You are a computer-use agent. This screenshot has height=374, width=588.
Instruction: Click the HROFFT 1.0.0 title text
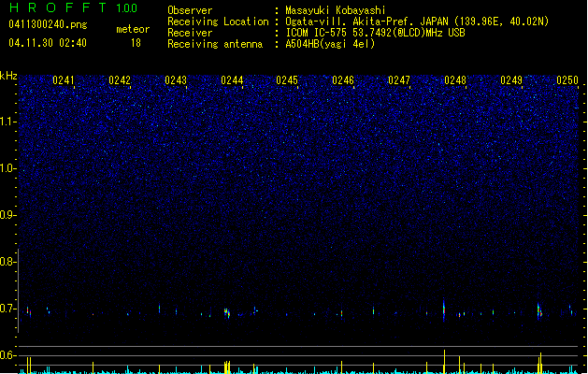pyautogui.click(x=74, y=7)
